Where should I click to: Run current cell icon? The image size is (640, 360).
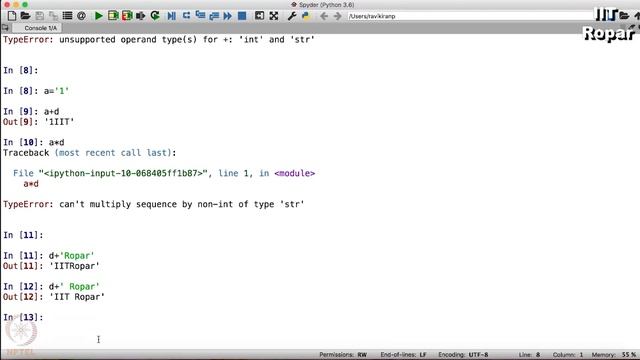[113, 16]
